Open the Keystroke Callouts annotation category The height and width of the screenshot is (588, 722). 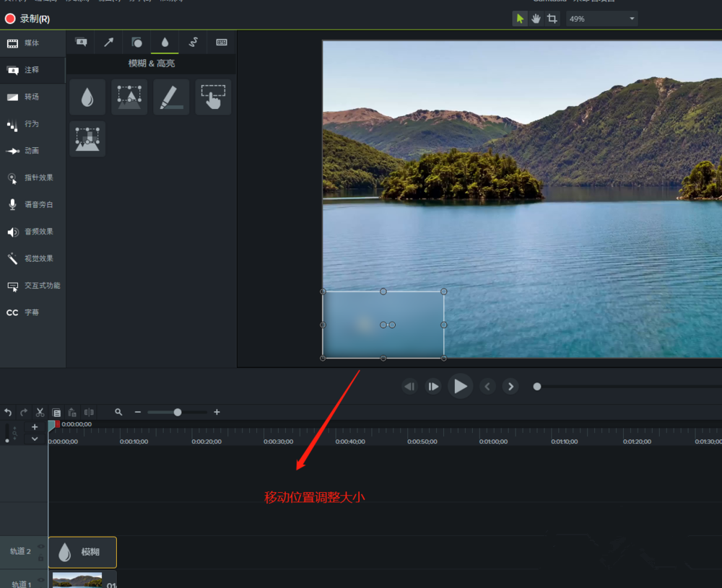pyautogui.click(x=221, y=42)
